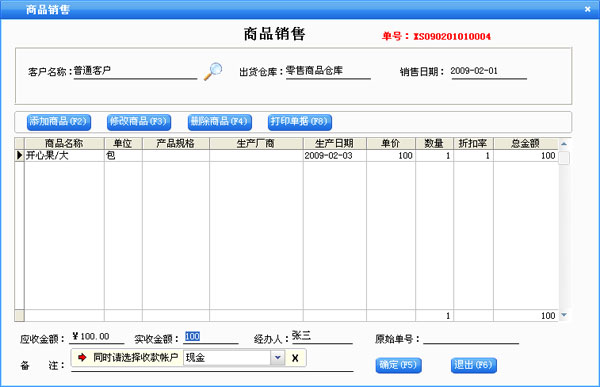600x387 pixels.
Task: Click the grid vertical scrollbar thumb
Action: pos(564,158)
